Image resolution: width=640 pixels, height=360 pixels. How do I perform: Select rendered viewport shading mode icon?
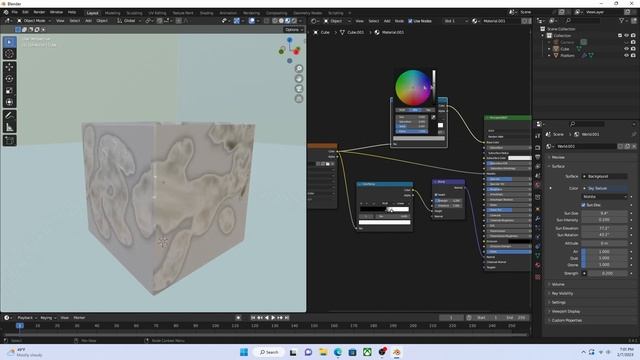coord(294,20)
